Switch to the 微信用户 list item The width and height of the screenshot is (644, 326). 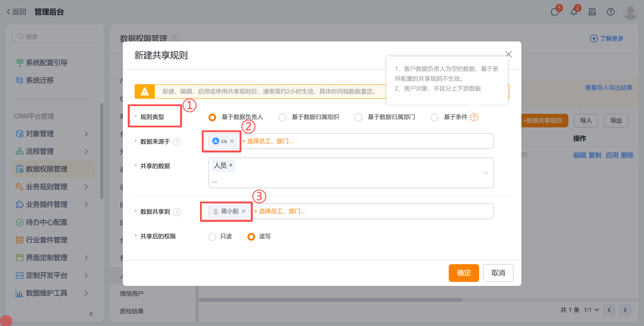[131, 293]
